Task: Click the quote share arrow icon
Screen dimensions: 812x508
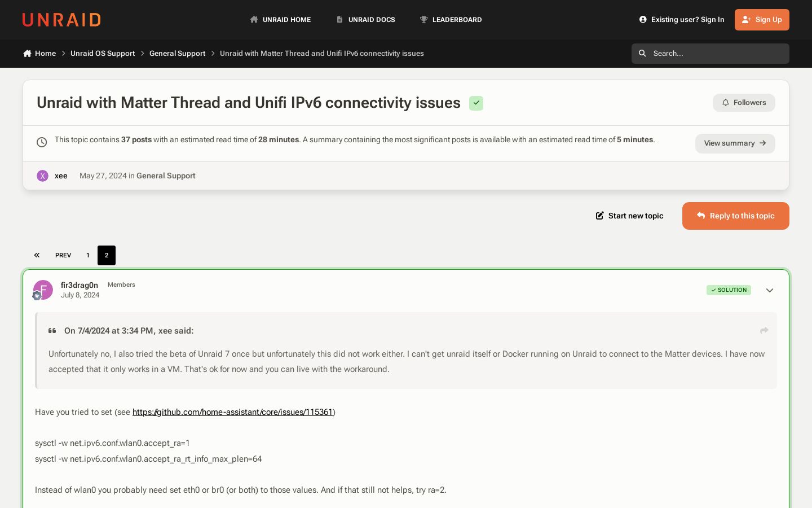Action: (764, 331)
